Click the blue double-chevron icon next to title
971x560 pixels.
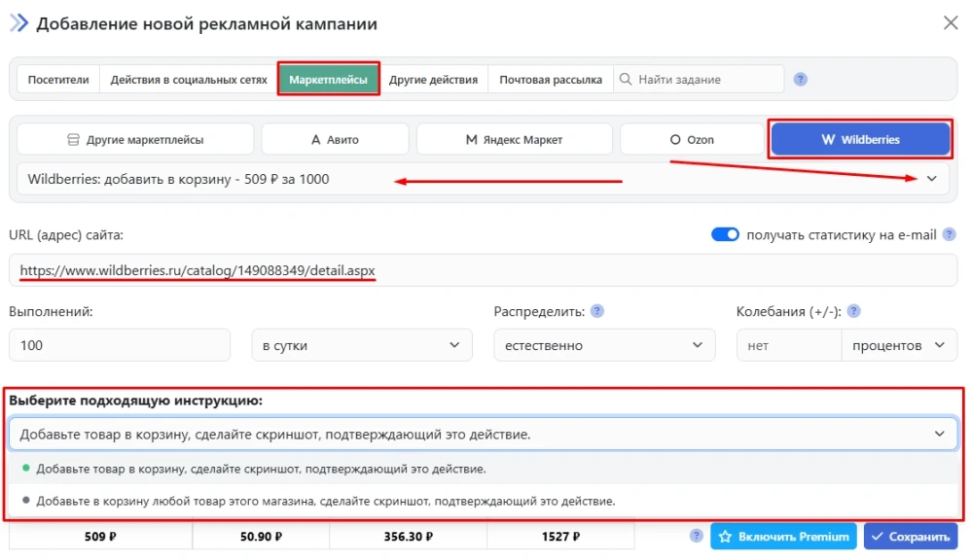[x=18, y=22]
